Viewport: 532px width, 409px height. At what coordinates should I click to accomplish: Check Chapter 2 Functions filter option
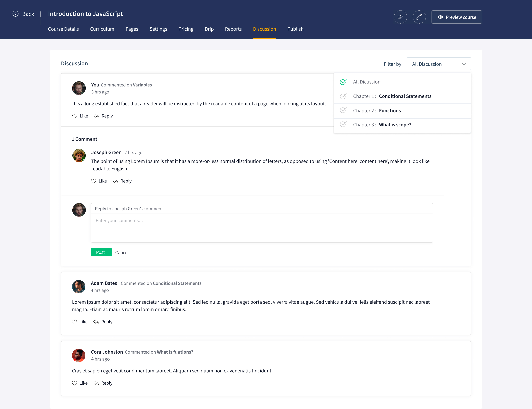point(343,110)
